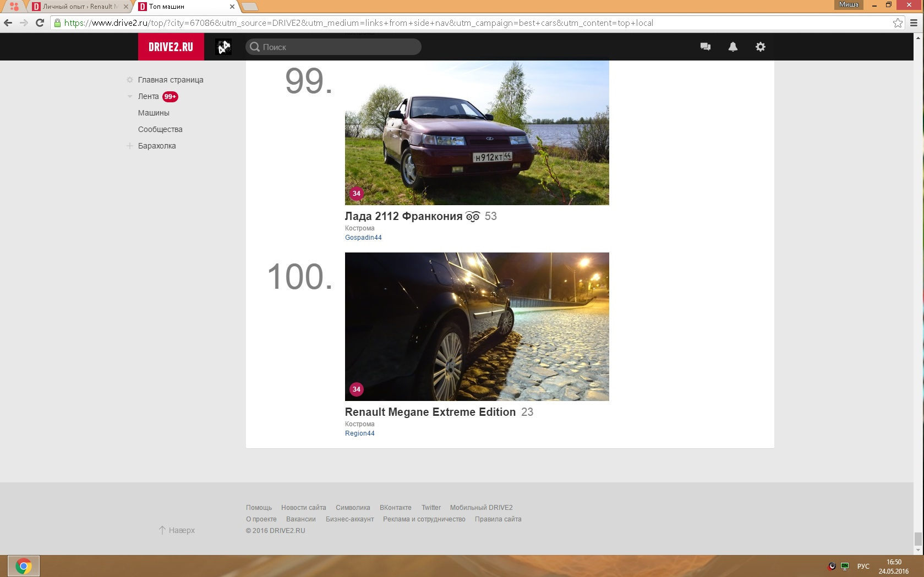
Task: Open Барахолка in the sidebar
Action: [157, 146]
